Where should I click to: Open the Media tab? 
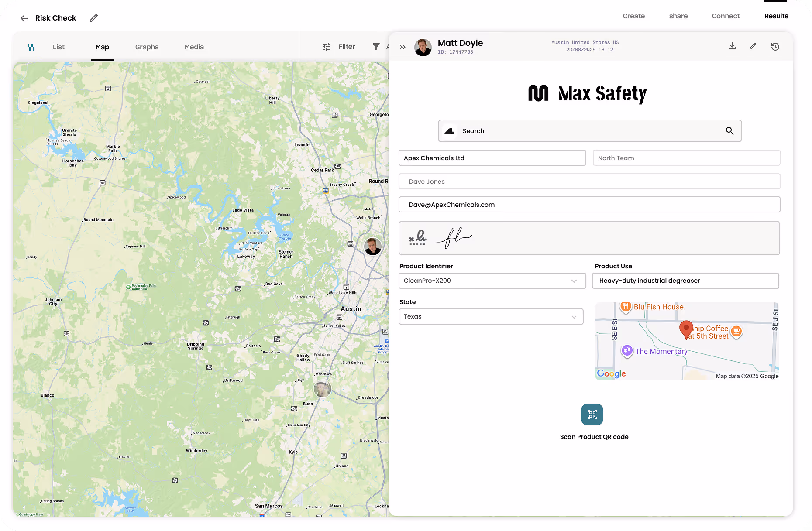(x=194, y=47)
